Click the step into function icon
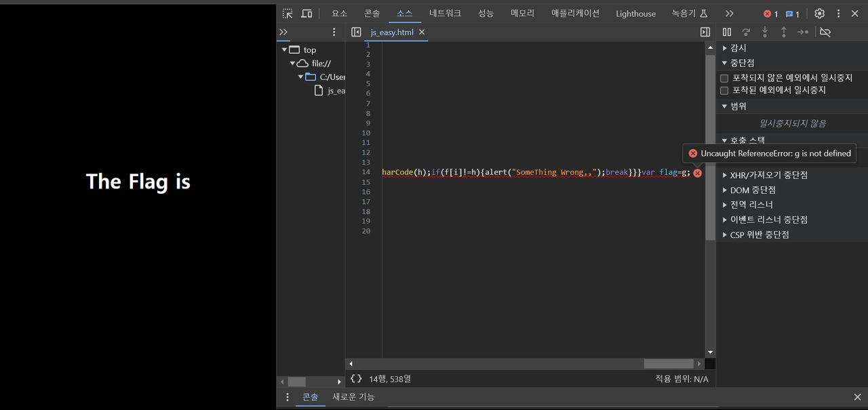Viewport: 868px width, 410px height. 765,32
